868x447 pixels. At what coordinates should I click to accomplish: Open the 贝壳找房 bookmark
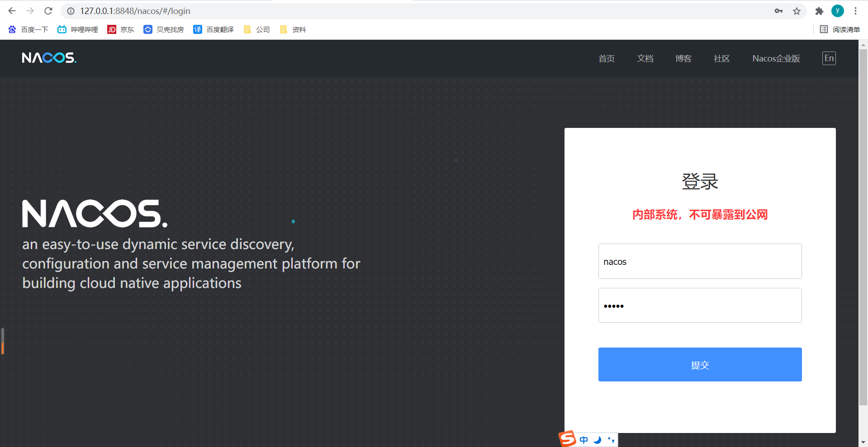coord(164,29)
